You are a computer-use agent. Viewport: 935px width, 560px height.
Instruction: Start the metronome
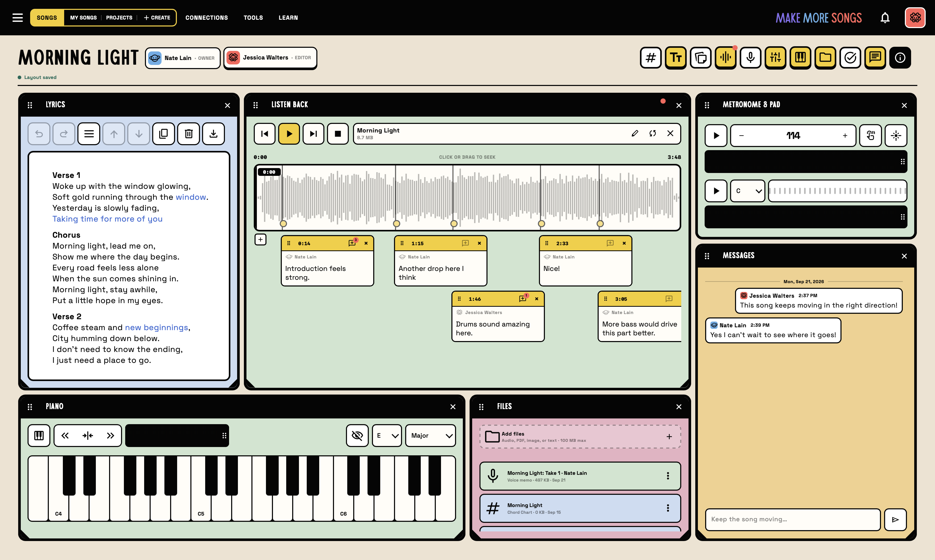pos(716,136)
